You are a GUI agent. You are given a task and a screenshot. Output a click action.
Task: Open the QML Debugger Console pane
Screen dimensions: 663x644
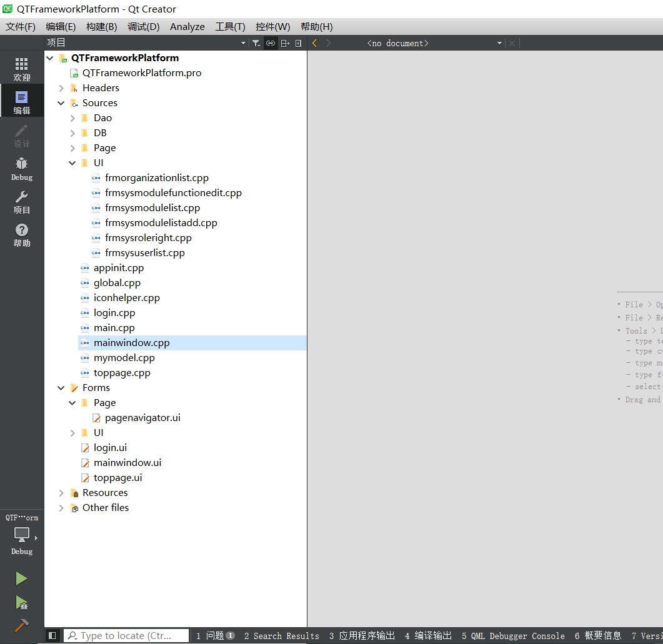[x=513, y=635]
